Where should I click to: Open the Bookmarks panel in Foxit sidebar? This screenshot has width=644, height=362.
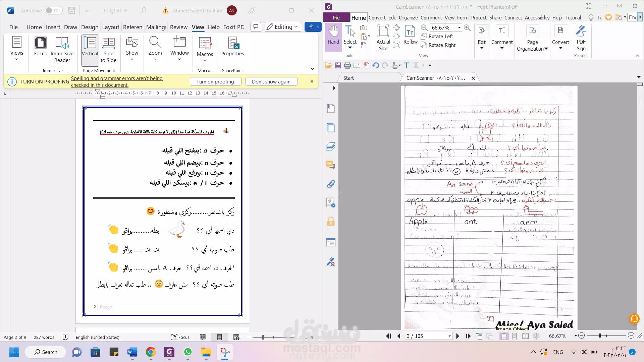[x=331, y=108]
